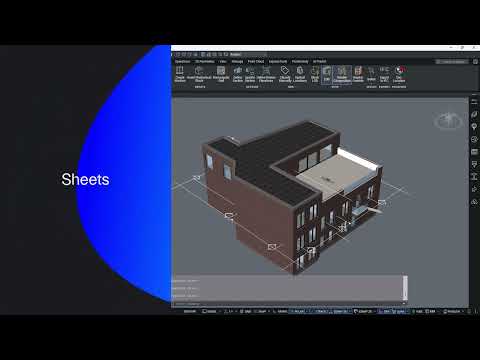
Task: Click the Define Section tool
Action: [x=238, y=74]
